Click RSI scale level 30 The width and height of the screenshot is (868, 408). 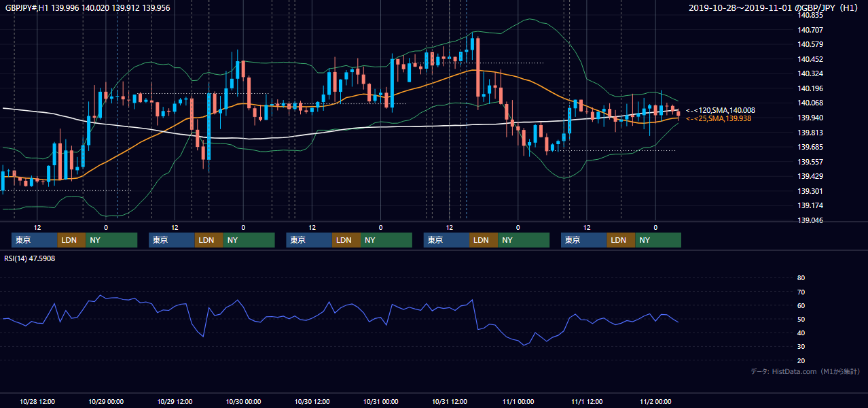tap(801, 347)
